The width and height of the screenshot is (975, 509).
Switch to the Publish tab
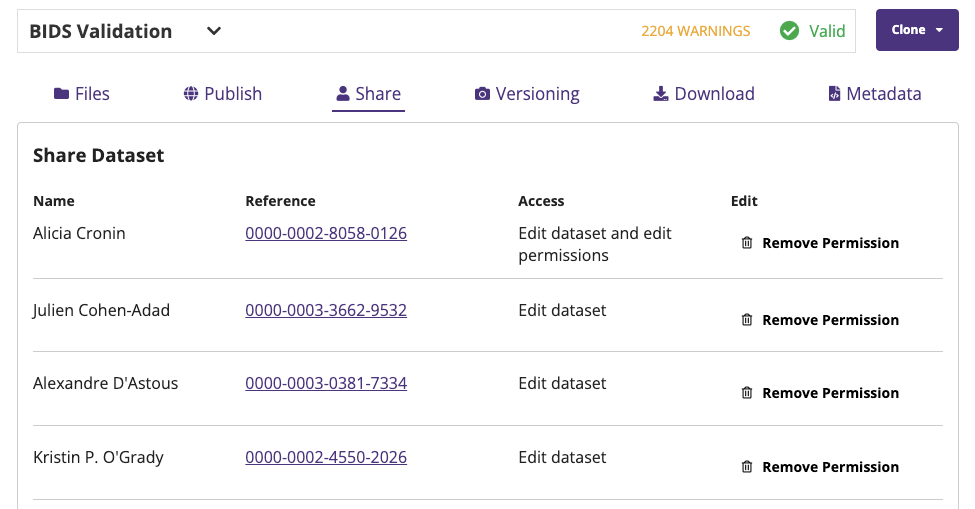[x=223, y=94]
